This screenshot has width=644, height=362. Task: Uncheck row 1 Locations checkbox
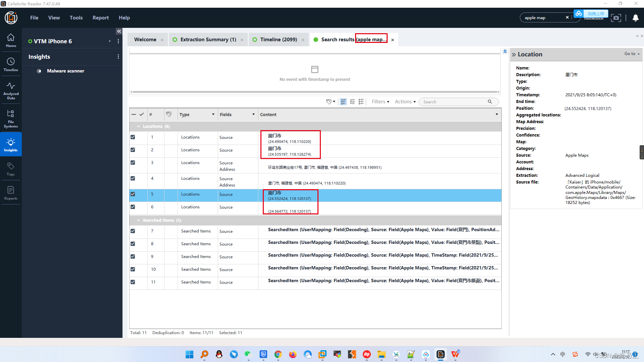[x=133, y=137]
